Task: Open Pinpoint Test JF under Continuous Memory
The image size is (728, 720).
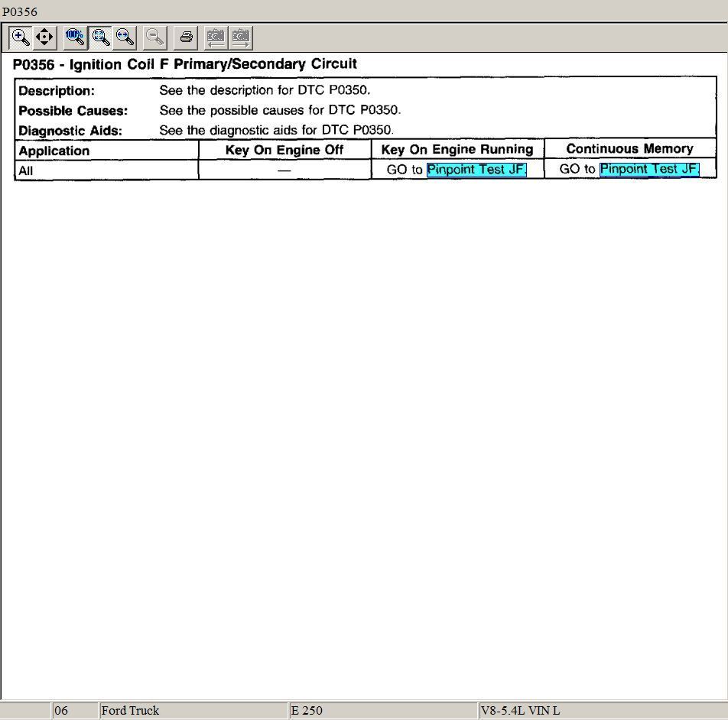Action: (x=649, y=169)
